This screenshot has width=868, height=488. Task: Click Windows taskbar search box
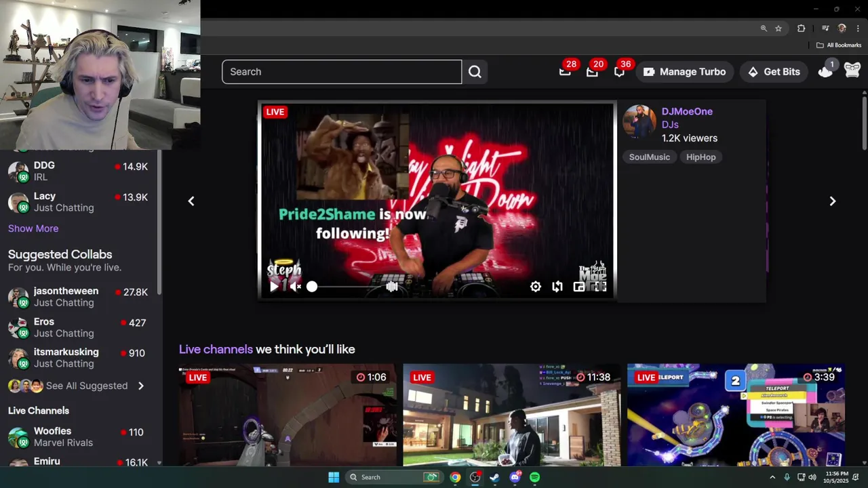point(394,477)
